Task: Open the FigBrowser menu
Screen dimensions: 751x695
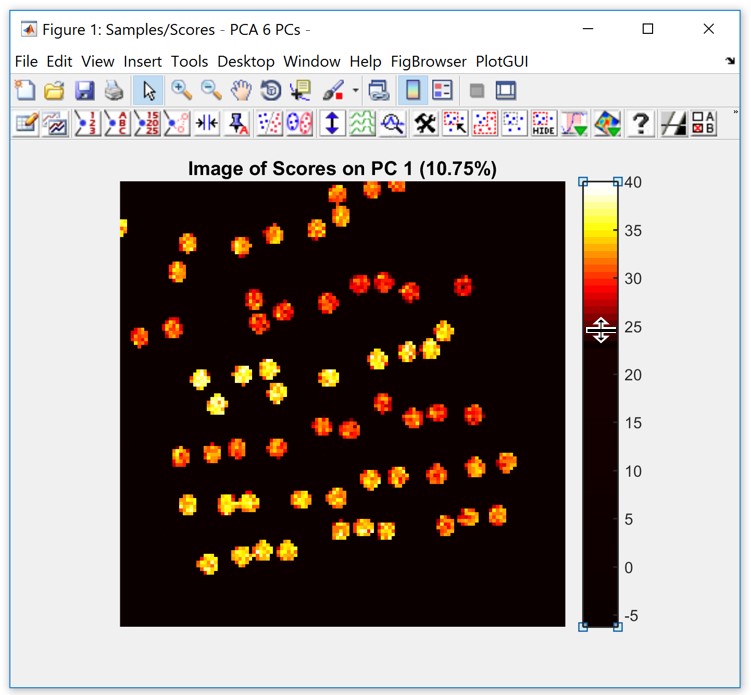Action: click(x=427, y=61)
